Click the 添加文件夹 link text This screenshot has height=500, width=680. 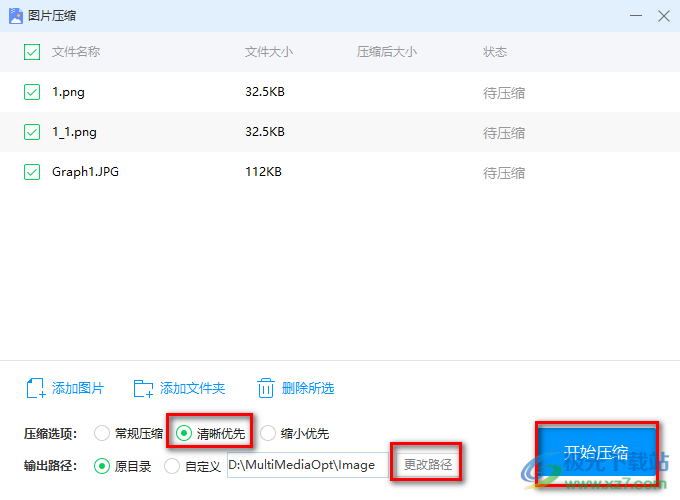(193, 388)
